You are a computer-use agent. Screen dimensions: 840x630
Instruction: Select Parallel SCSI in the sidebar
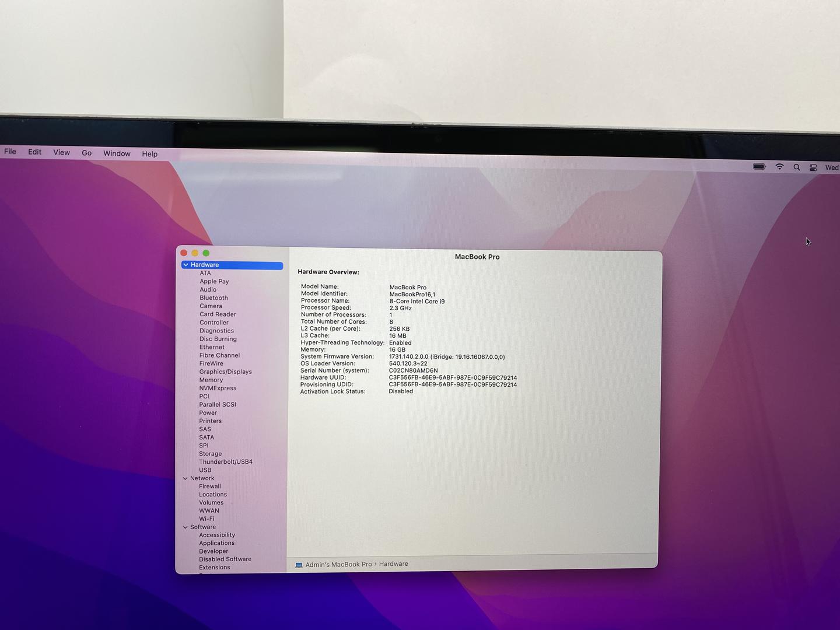click(x=218, y=404)
